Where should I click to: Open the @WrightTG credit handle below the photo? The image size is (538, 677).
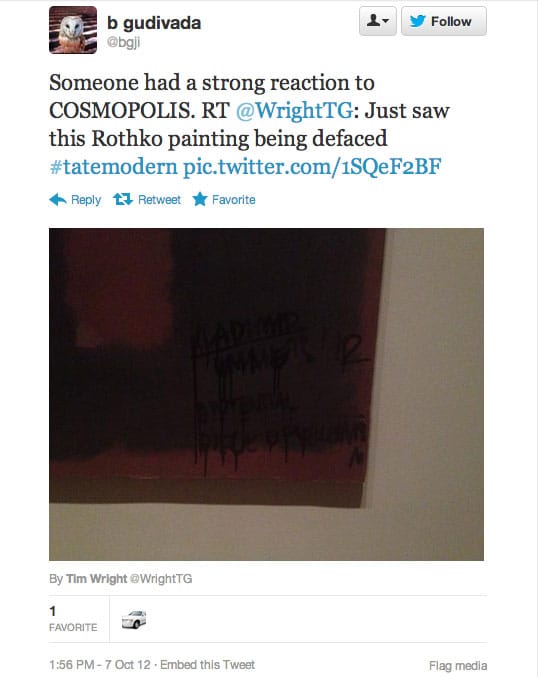[x=161, y=579]
